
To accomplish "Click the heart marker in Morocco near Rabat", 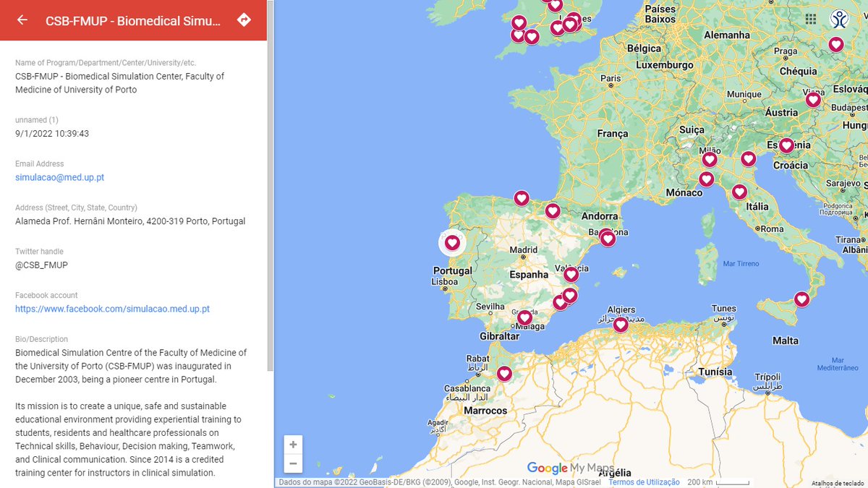I will click(x=504, y=374).
